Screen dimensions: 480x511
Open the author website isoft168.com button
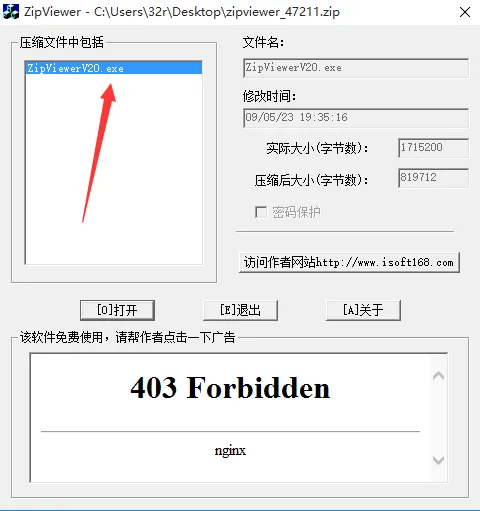[349, 263]
